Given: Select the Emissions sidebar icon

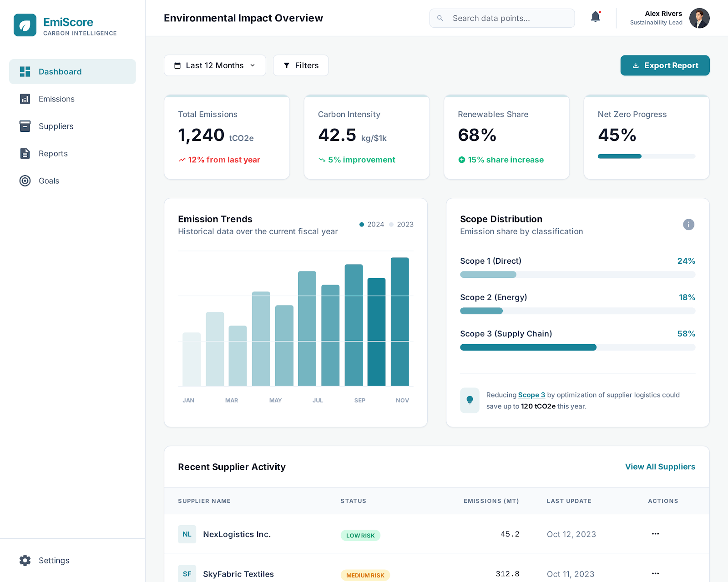Looking at the screenshot, I should (x=25, y=99).
